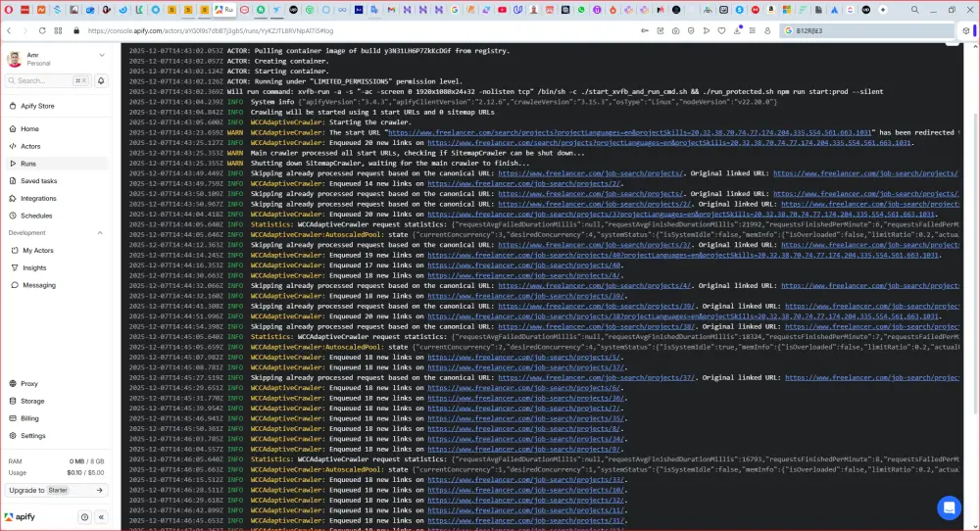Click the Storage database icon

pyautogui.click(x=13, y=401)
